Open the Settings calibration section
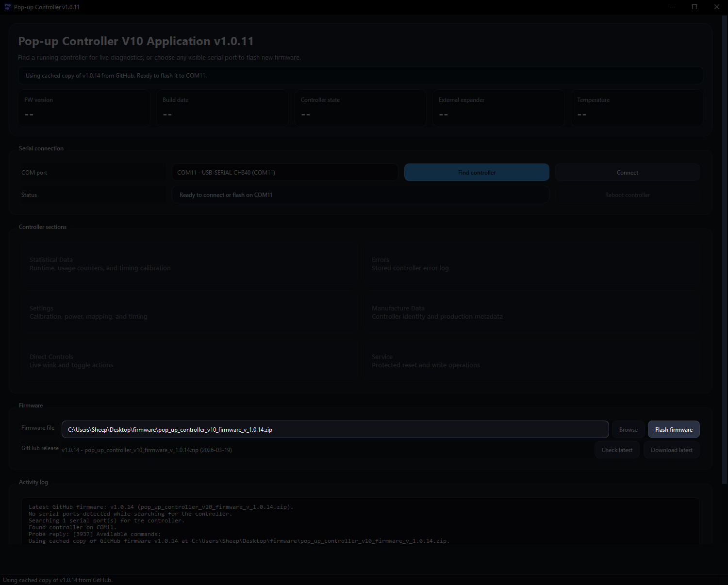This screenshot has width=728, height=585. coord(189,312)
